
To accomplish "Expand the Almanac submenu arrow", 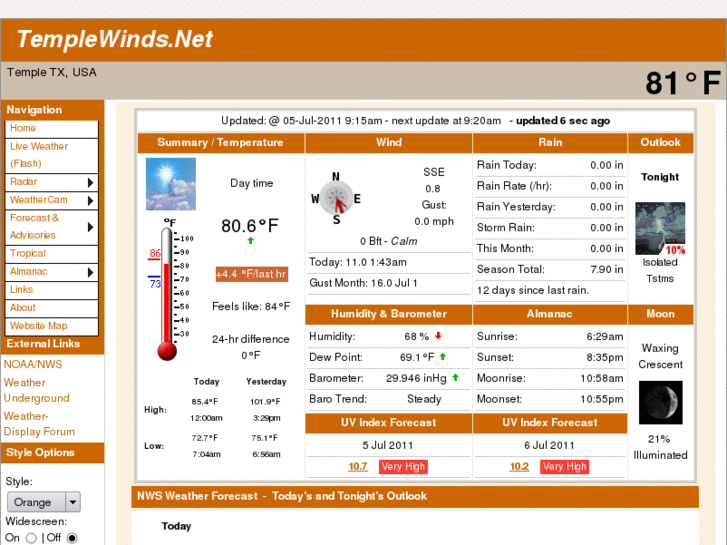I will [90, 272].
